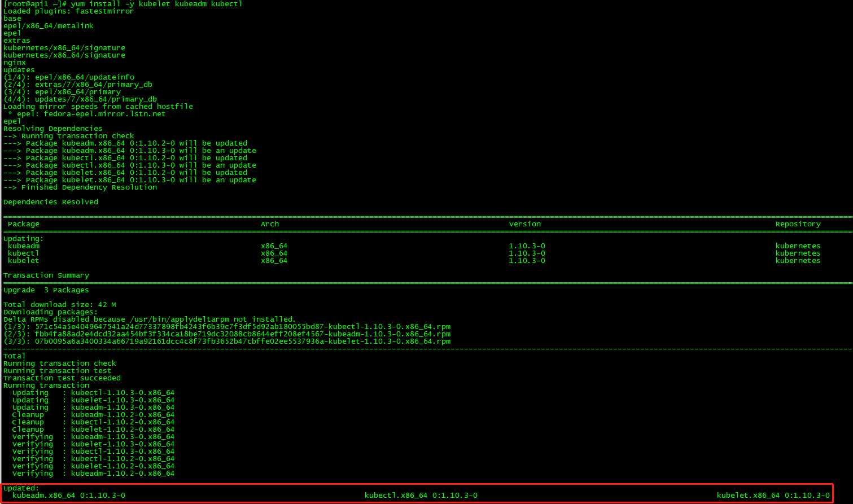Click the 'Loaded plugins: fastestmirror' line
The width and height of the screenshot is (853, 504).
click(68, 11)
